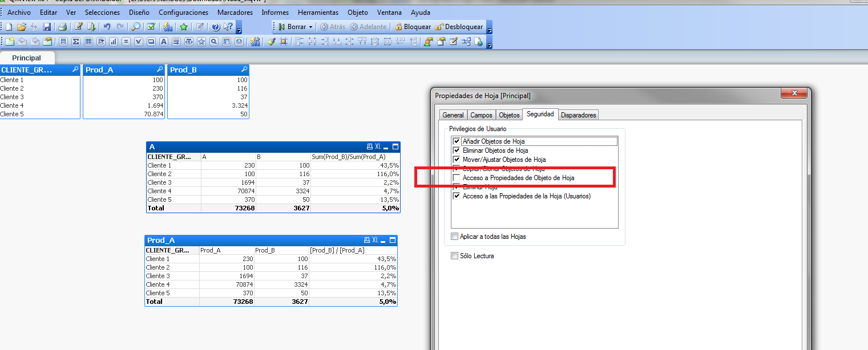Screen dimensions: 868x350
Task: Switch to Disparadores tab
Action: [x=578, y=115]
